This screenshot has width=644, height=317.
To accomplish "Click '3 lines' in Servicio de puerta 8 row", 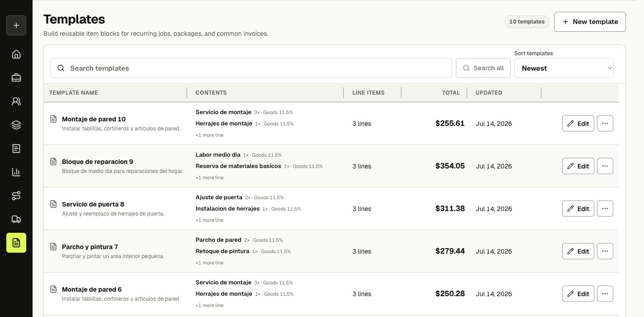I will pyautogui.click(x=362, y=209).
